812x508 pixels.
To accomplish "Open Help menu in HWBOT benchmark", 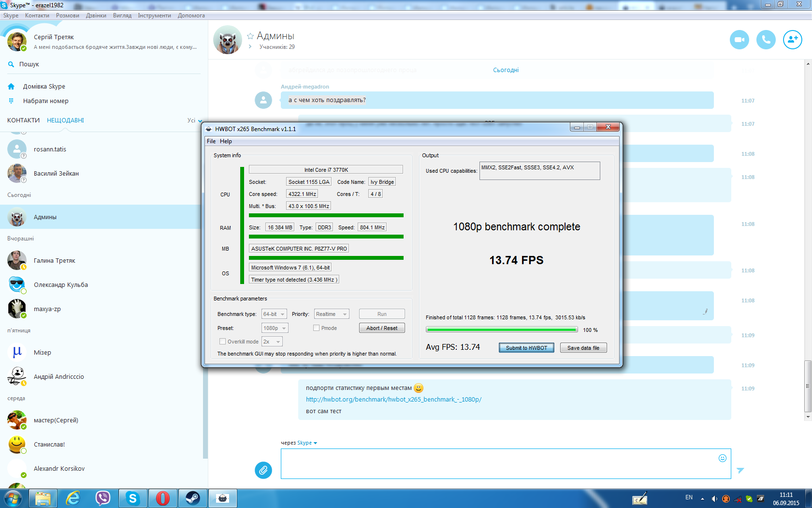I will 226,141.
